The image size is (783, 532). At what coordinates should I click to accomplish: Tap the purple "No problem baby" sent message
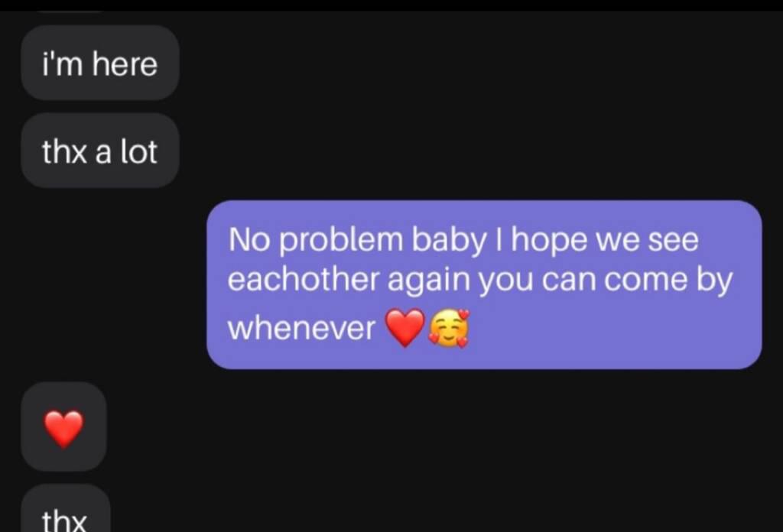(x=484, y=285)
